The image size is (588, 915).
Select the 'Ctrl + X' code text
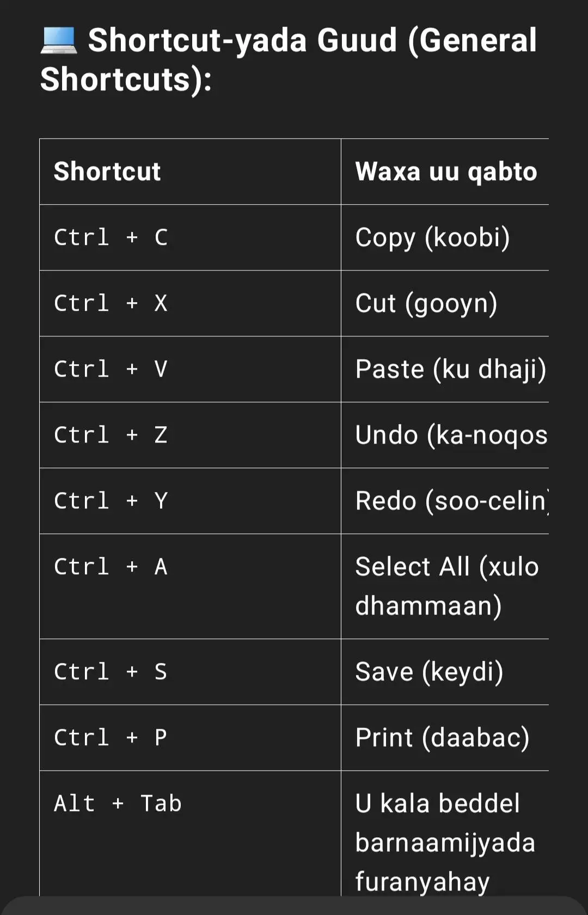pyautogui.click(x=111, y=303)
